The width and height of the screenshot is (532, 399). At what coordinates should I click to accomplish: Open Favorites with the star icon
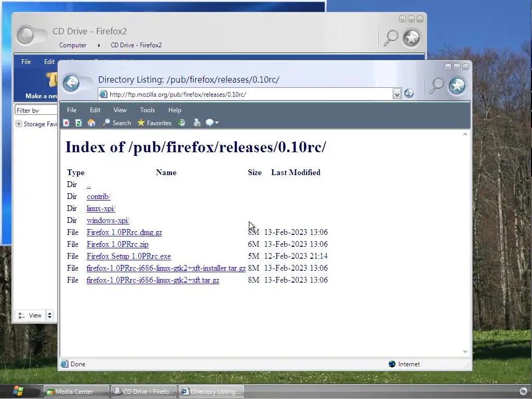click(154, 123)
